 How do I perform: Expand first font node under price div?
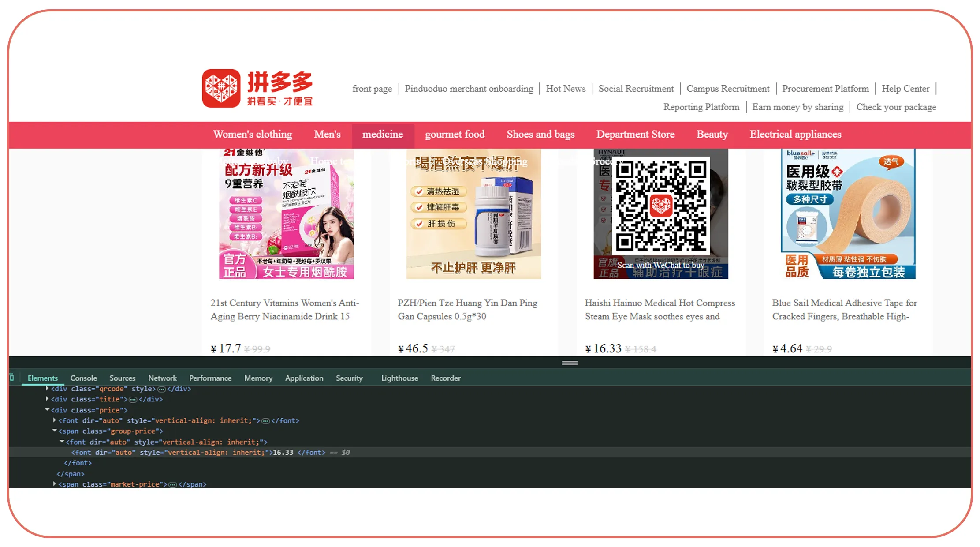pos(55,420)
